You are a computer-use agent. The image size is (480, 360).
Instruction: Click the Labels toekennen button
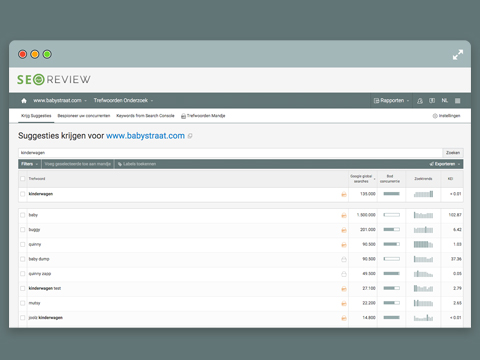click(137, 164)
